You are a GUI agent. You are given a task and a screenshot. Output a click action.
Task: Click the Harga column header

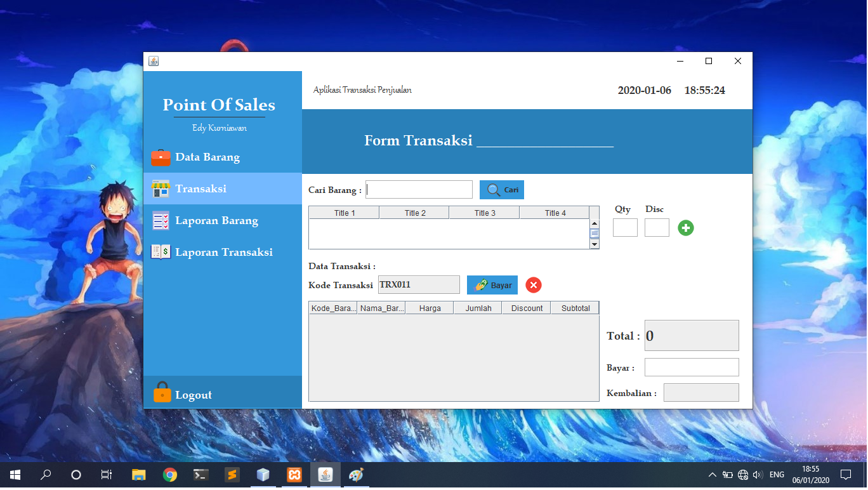click(430, 308)
